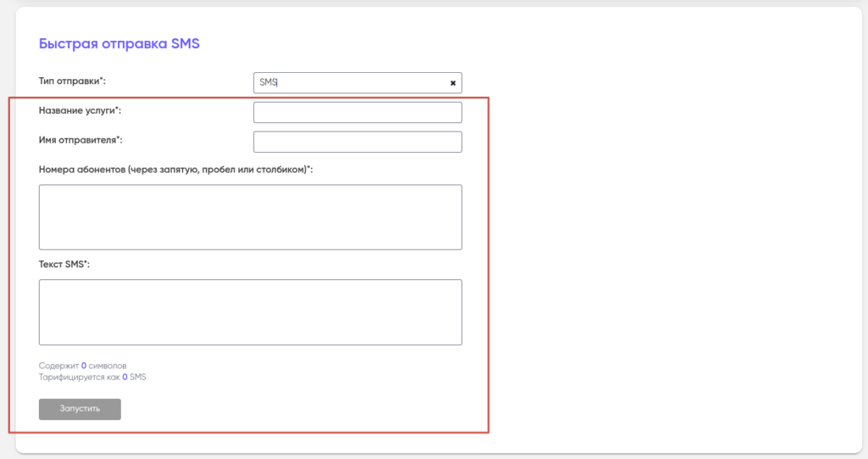The image size is (868, 459).
Task: Open the Тип отправки dropdown field
Action: point(357,83)
